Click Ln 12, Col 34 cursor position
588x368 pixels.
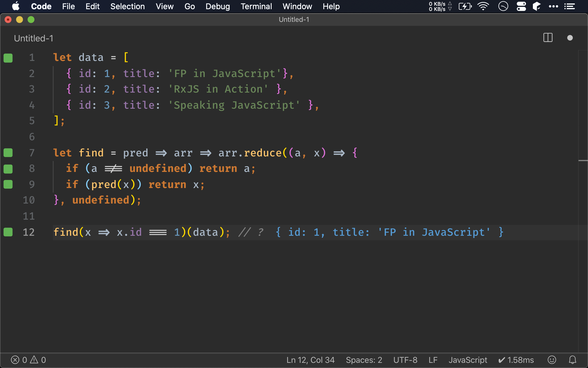(x=310, y=360)
